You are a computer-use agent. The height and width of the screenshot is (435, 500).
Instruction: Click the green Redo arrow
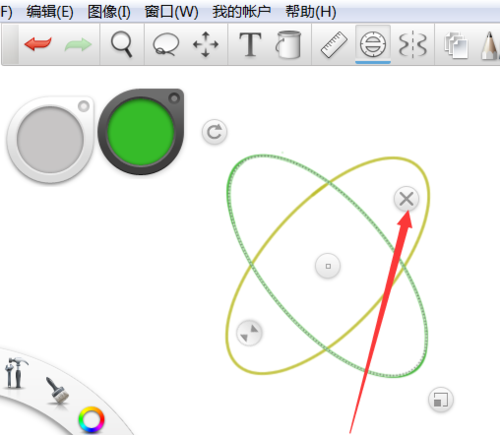(78, 44)
